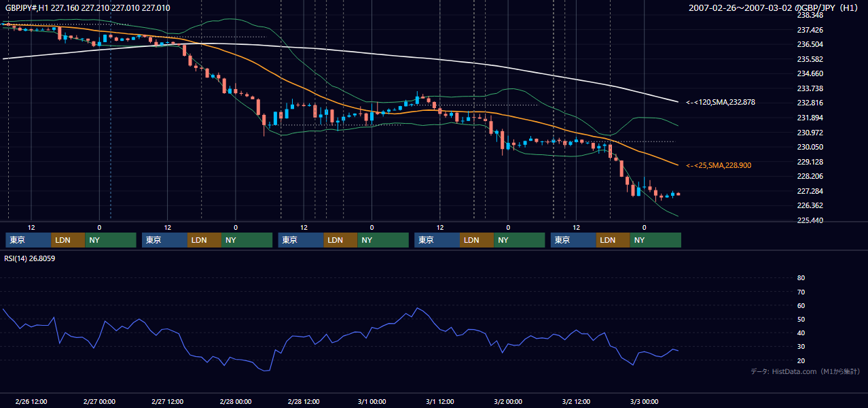Click the 25 SMA label 228.900
This screenshot has height=408, width=868.
click(719, 165)
